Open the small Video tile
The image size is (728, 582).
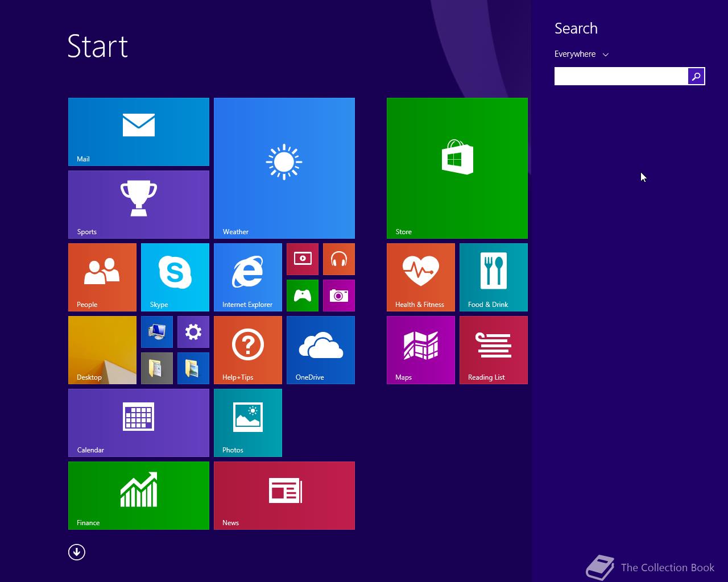[x=303, y=259]
